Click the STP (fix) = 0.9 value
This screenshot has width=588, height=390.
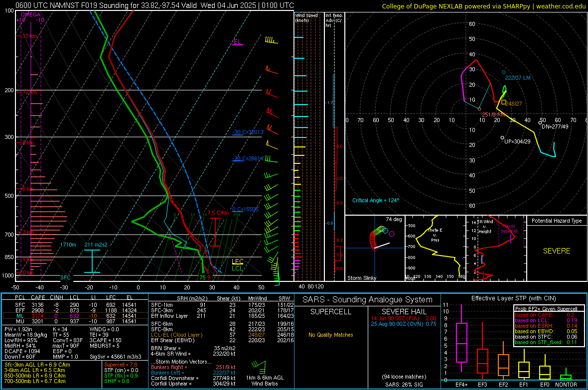pyautogui.click(x=121, y=376)
